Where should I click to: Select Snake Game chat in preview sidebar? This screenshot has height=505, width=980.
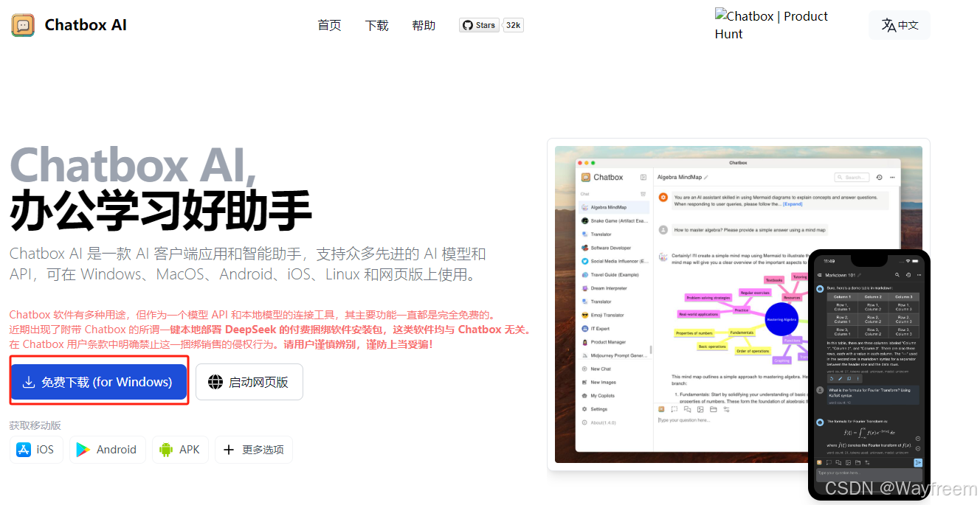pyautogui.click(x=614, y=221)
